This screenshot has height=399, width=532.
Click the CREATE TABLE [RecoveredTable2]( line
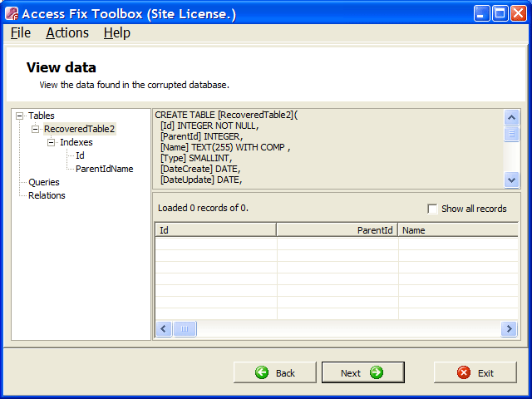(x=226, y=115)
